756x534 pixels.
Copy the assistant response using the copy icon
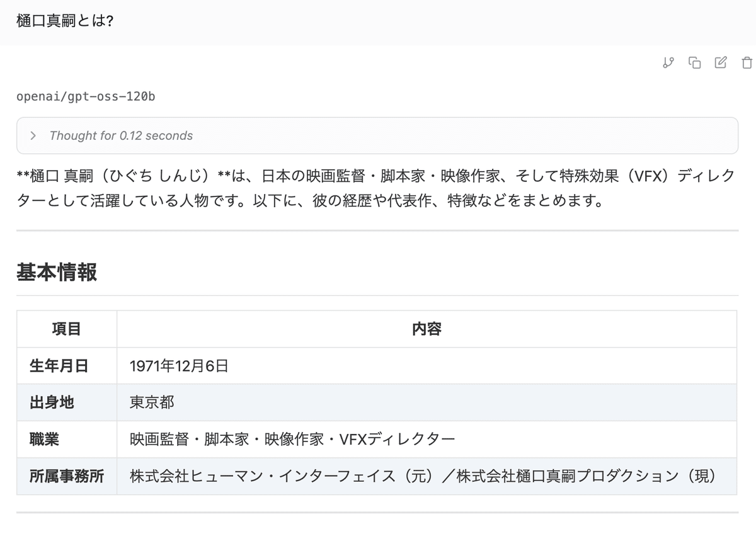pyautogui.click(x=694, y=63)
